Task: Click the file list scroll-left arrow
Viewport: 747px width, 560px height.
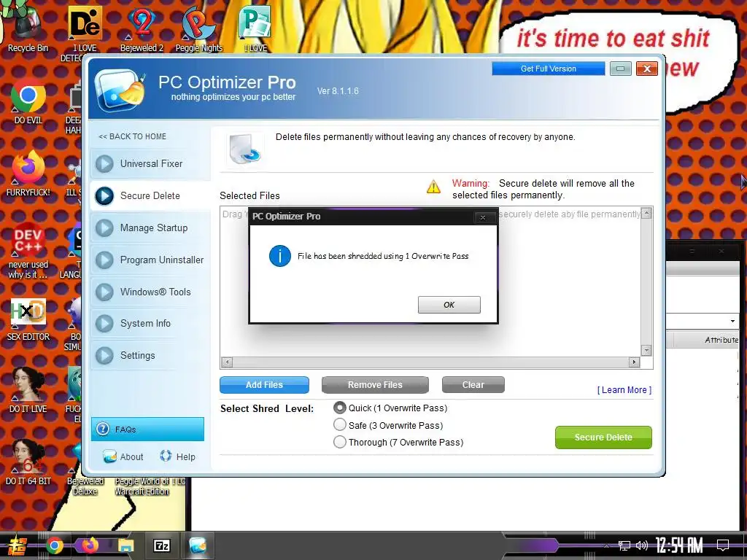Action: click(228, 362)
